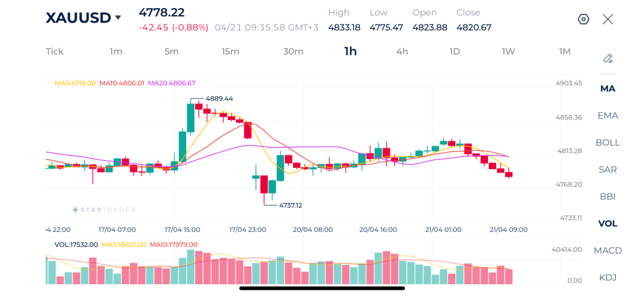Turn on the BBI indicator
644x296 pixels.
(x=608, y=197)
